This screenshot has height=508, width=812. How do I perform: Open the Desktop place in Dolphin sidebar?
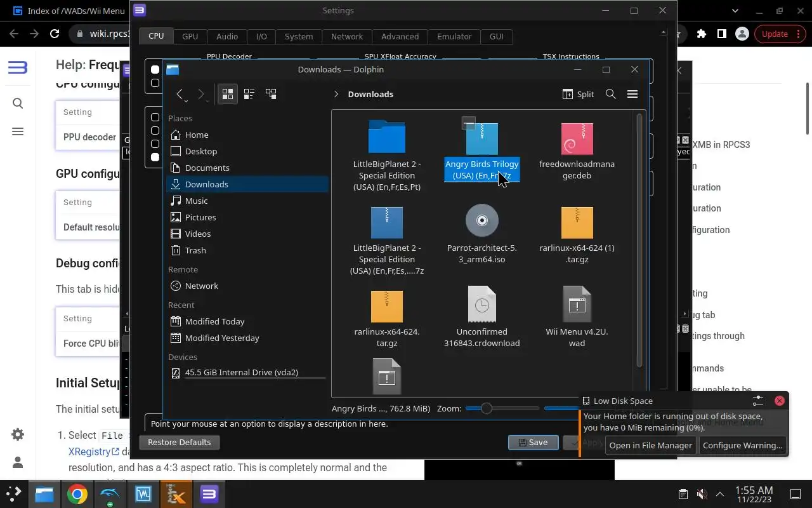click(x=247, y=151)
